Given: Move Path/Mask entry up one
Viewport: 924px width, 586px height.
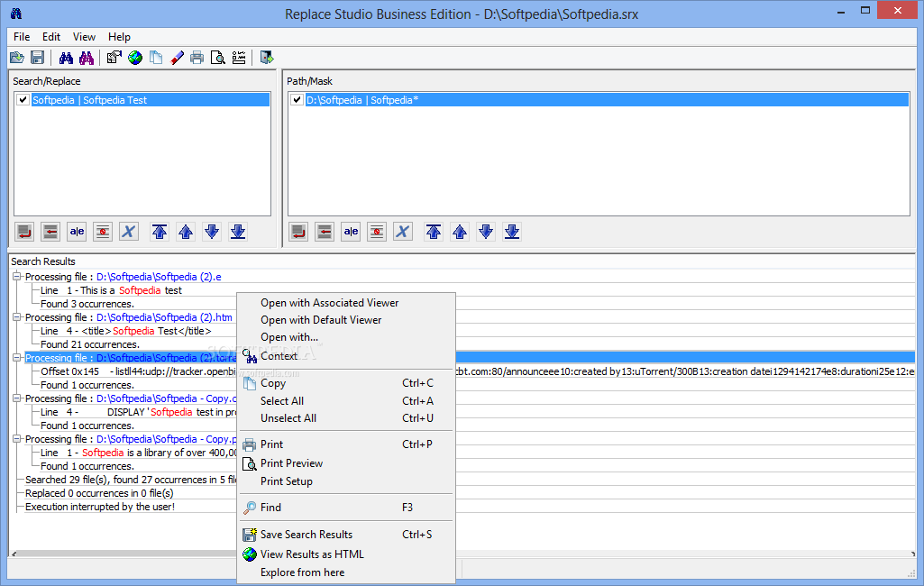Looking at the screenshot, I should [460, 232].
